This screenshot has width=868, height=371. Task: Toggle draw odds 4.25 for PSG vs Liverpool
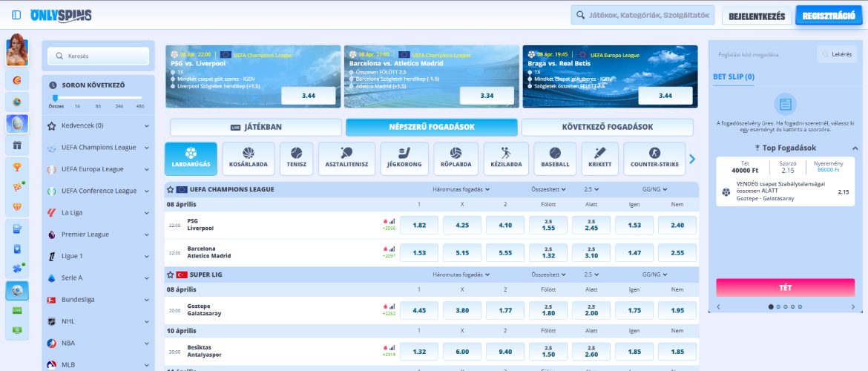[462, 226]
